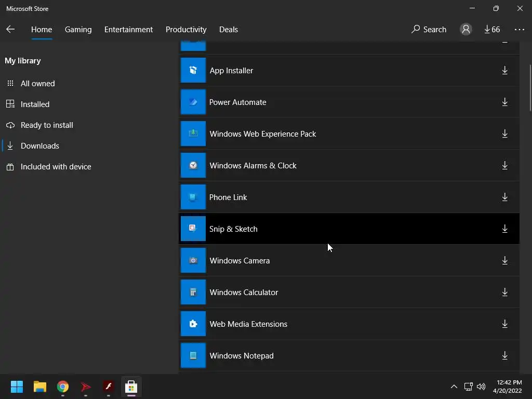This screenshot has width=532, height=399.
Task: Switch to the Home tab
Action: [42, 30]
